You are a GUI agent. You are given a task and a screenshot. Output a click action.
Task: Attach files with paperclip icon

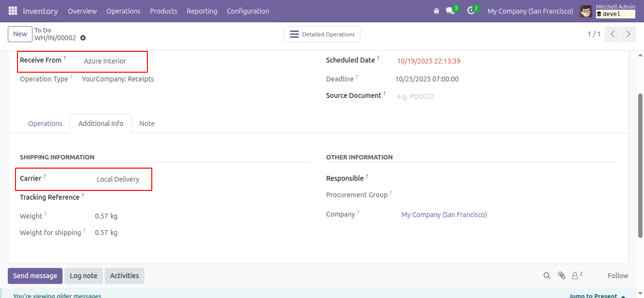pos(562,276)
